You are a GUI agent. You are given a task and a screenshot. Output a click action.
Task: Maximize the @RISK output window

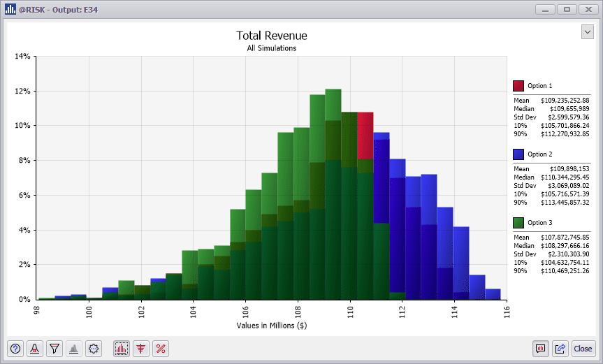click(566, 10)
